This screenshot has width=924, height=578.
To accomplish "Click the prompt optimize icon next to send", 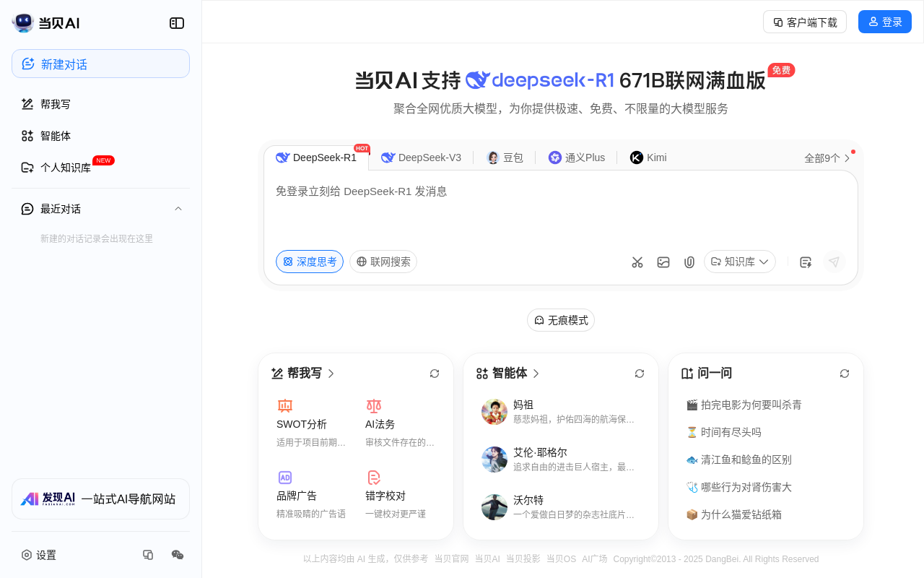I will tap(806, 262).
